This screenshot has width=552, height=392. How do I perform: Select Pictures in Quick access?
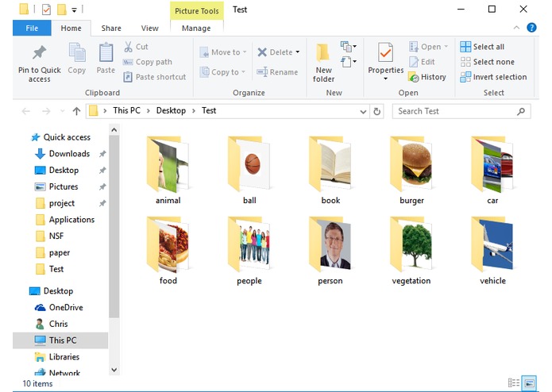click(x=56, y=186)
